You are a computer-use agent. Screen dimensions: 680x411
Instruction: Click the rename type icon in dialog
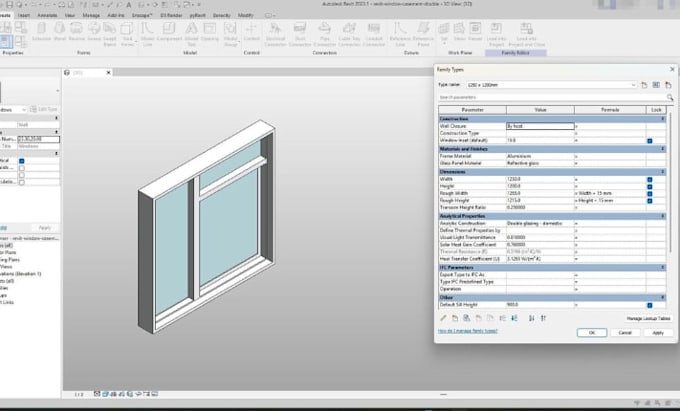656,85
